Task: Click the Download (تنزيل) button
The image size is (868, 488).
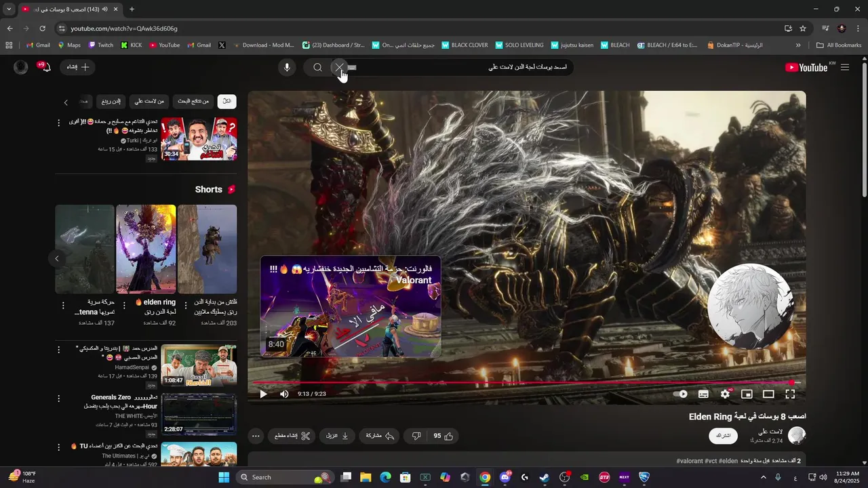Action: (x=338, y=436)
